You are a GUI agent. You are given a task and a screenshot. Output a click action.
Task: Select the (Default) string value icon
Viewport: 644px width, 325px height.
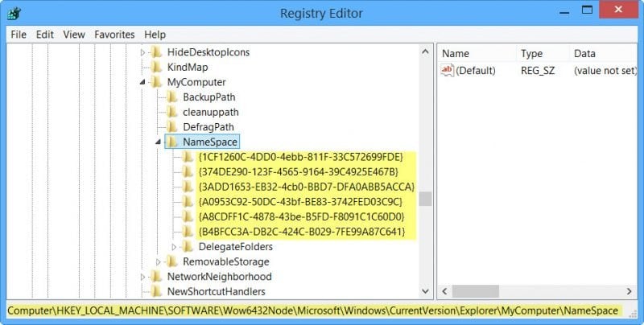point(447,70)
